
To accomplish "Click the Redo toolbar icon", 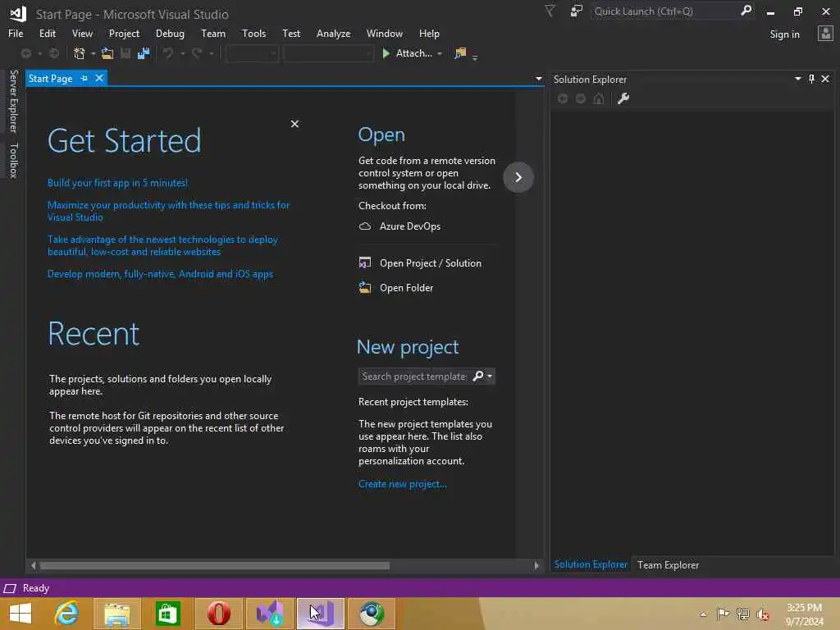I will click(197, 53).
